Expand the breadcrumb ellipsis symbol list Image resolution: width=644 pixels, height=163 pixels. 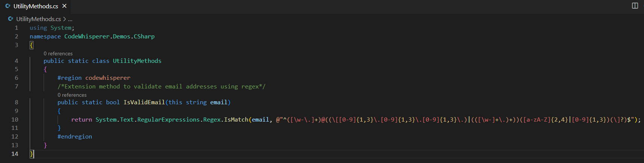(70, 19)
